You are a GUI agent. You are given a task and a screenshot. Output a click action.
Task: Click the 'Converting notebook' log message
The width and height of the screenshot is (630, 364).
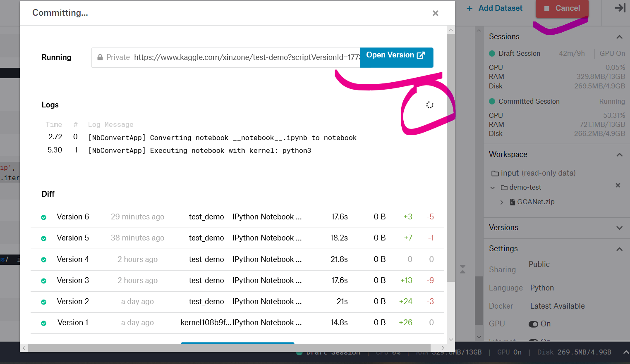click(223, 138)
